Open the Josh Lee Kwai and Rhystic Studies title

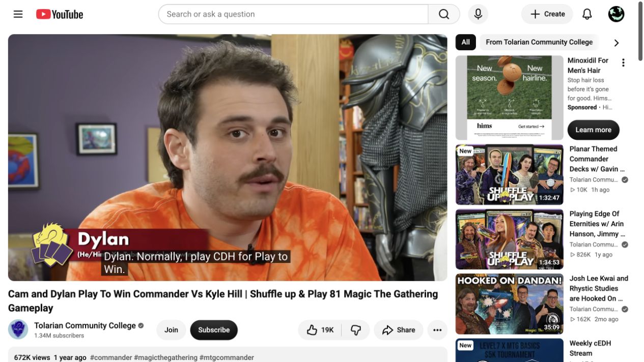click(599, 288)
